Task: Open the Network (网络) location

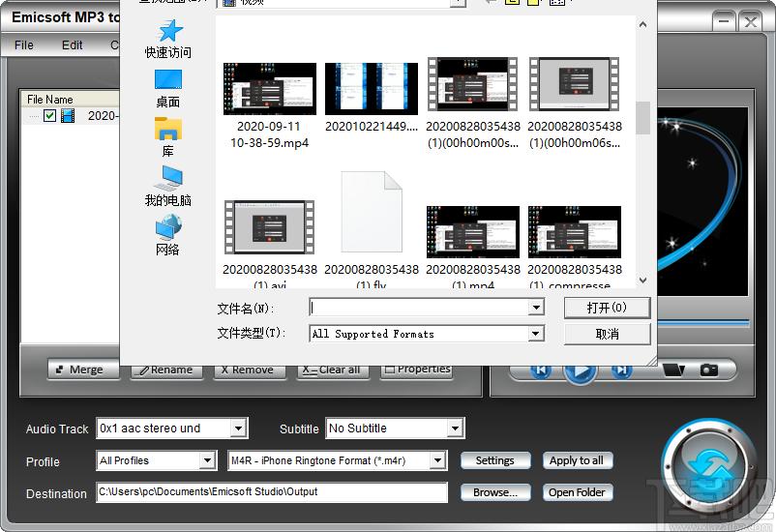Action: click(167, 235)
